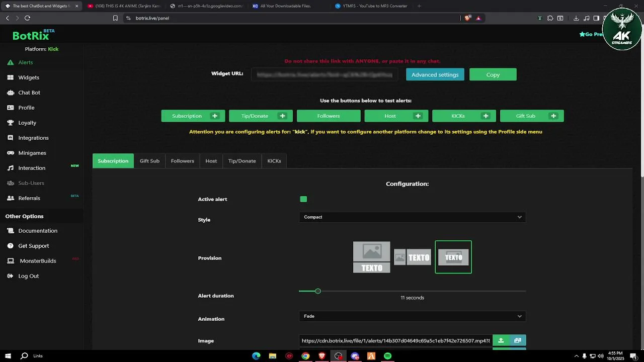Screen dimensions: 644x362
Task: Click the Advanced settings button
Action: (435, 74)
